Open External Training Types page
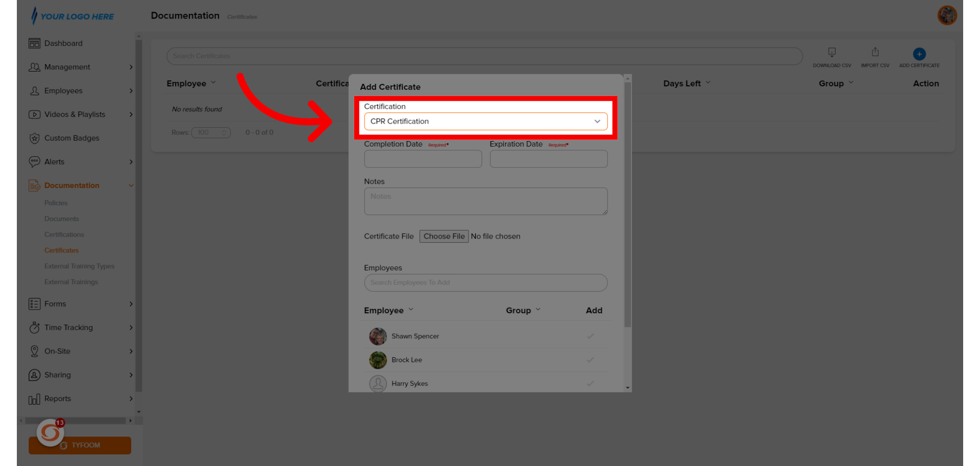Screen dimensions: 980x466 pyautogui.click(x=79, y=266)
